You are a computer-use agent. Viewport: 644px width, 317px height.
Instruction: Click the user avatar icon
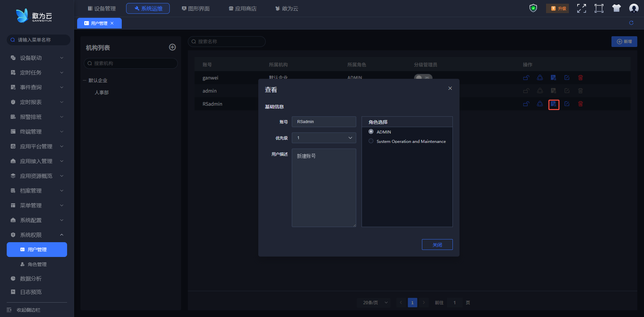(x=634, y=8)
